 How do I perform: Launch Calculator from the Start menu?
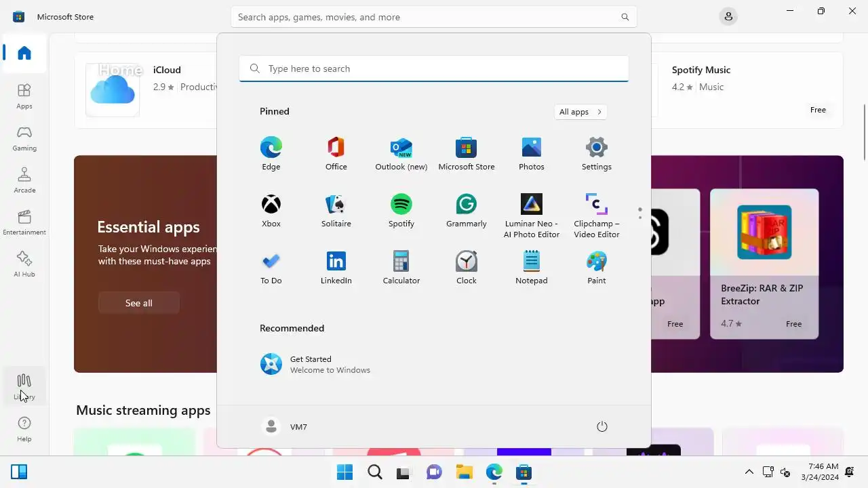coord(401,268)
